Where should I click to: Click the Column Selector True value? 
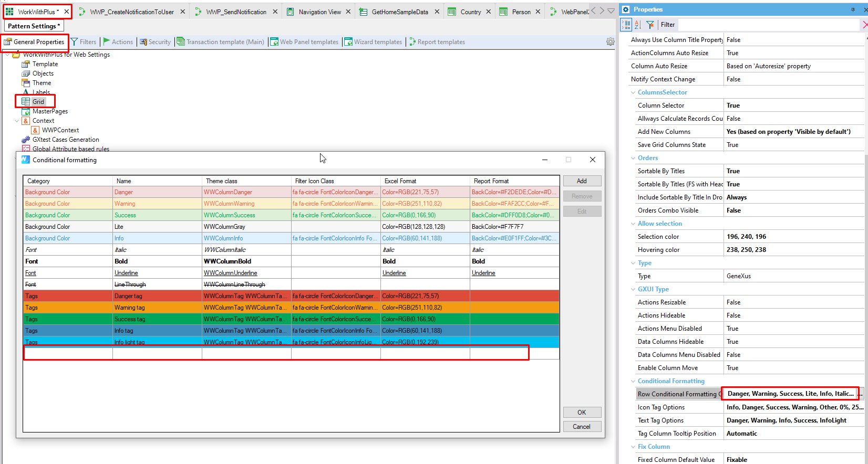point(793,106)
